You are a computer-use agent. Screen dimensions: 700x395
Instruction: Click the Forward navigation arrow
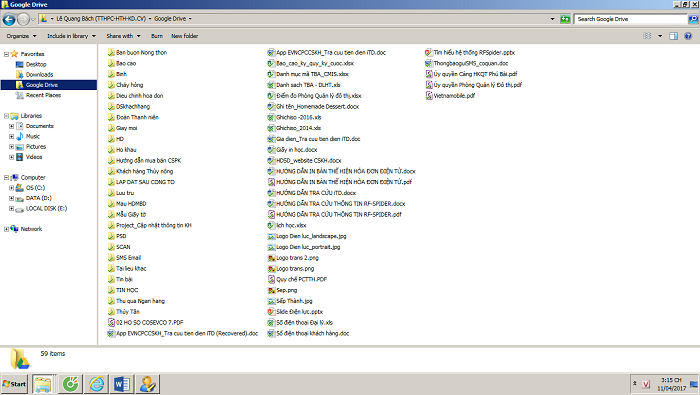click(x=23, y=19)
